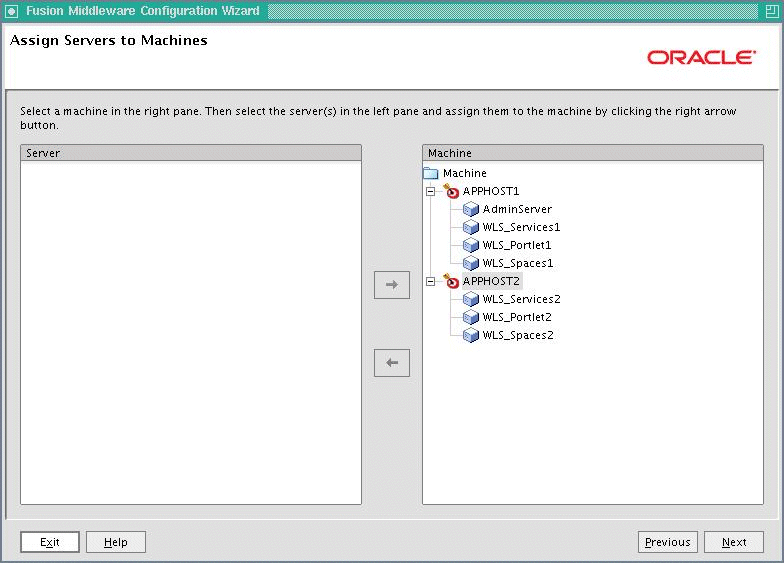
Task: Click the Exit button
Action: pyautogui.click(x=50, y=542)
